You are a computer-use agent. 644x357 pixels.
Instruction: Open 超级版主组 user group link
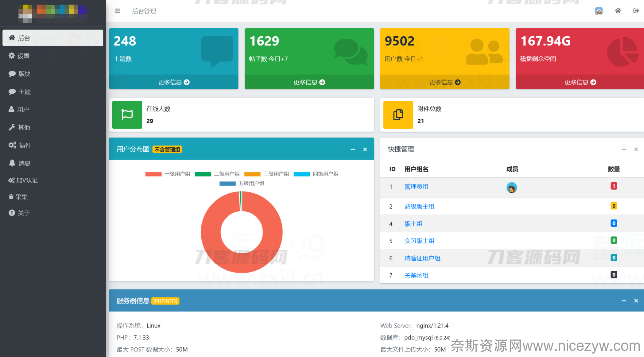[x=419, y=207]
